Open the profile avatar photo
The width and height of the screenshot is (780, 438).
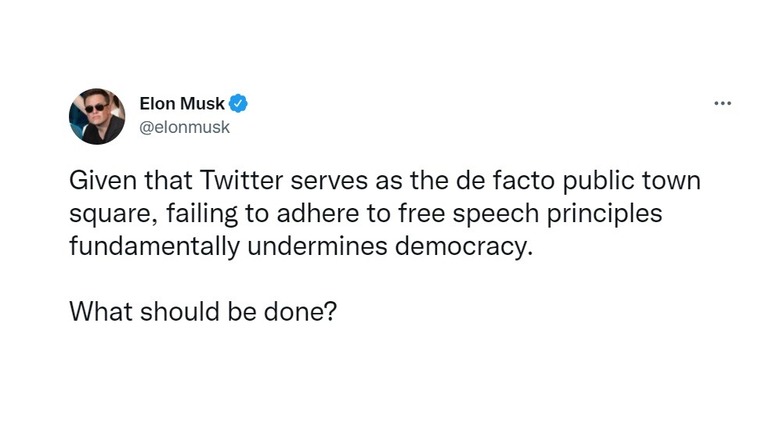(x=97, y=116)
